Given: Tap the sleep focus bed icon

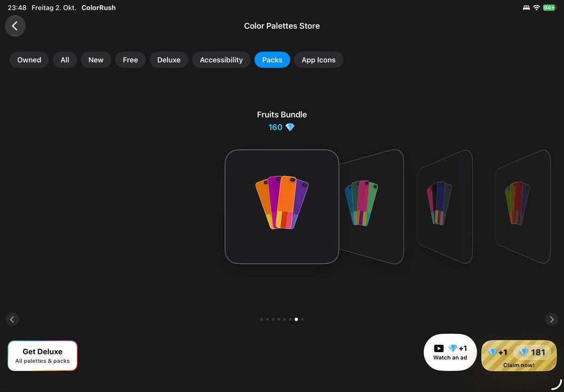Looking at the screenshot, I should (526, 8).
